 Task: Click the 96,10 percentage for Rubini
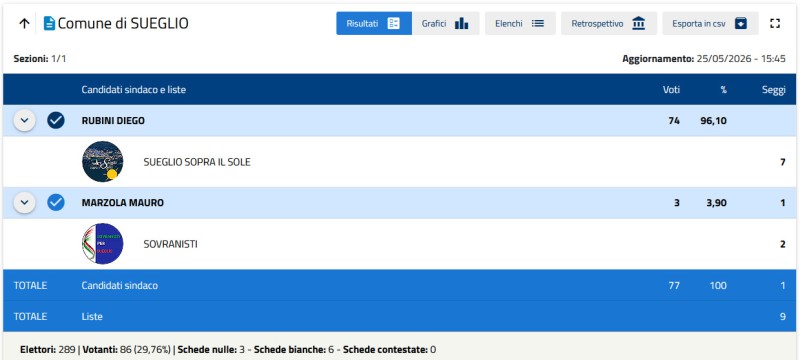(x=713, y=121)
